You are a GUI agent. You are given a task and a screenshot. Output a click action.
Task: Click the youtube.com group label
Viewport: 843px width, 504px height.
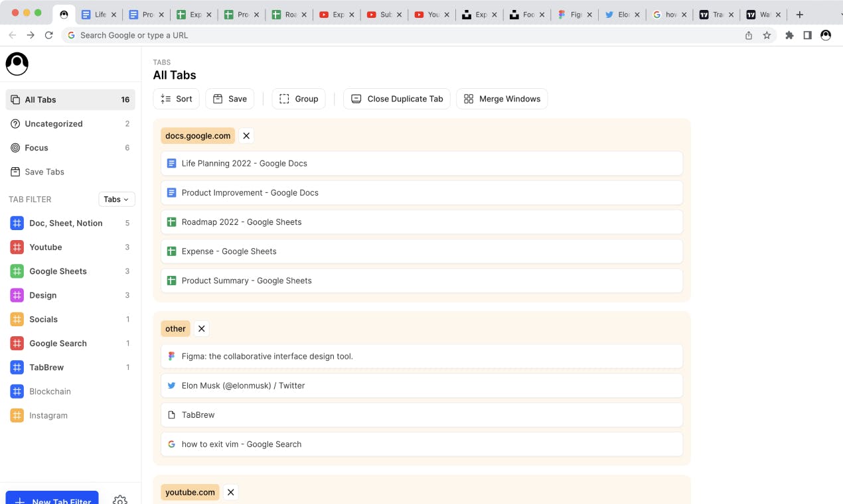pos(190,492)
